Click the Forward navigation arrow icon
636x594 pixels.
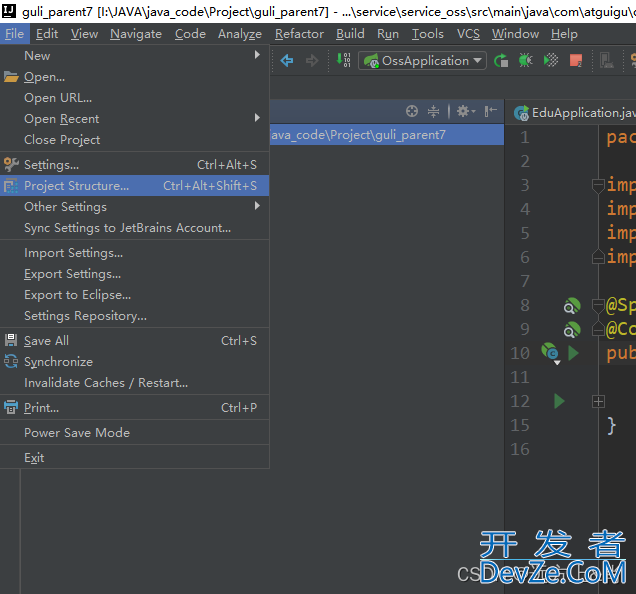pyautogui.click(x=312, y=61)
